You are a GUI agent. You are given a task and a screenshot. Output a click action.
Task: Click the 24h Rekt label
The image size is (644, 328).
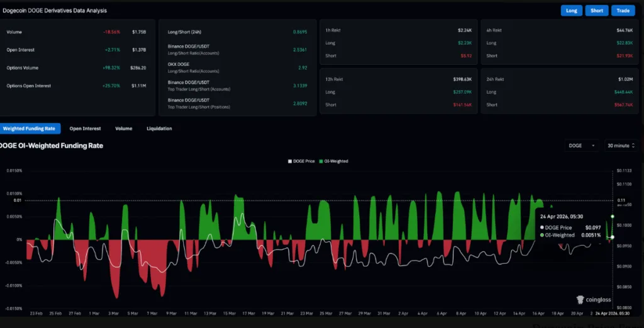(x=496, y=79)
